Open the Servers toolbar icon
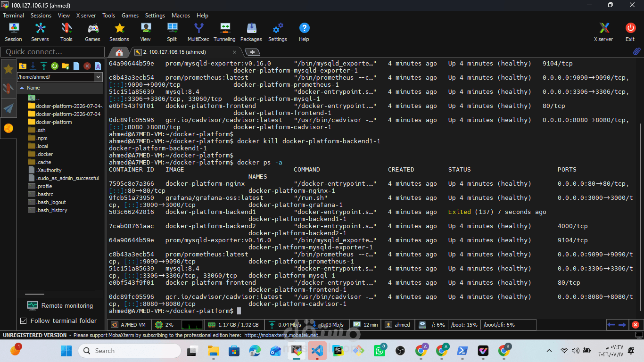Image resolution: width=644 pixels, height=362 pixels. [x=40, y=32]
